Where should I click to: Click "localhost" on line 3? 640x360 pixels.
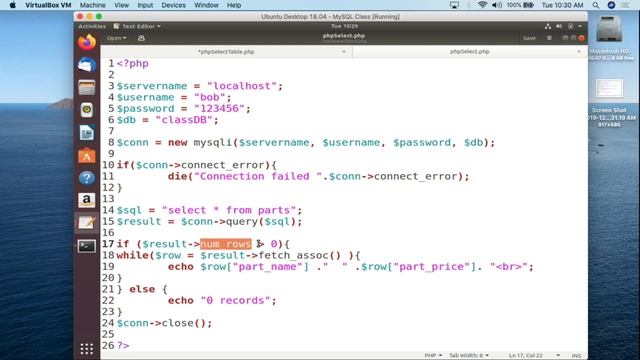pyautogui.click(x=242, y=86)
